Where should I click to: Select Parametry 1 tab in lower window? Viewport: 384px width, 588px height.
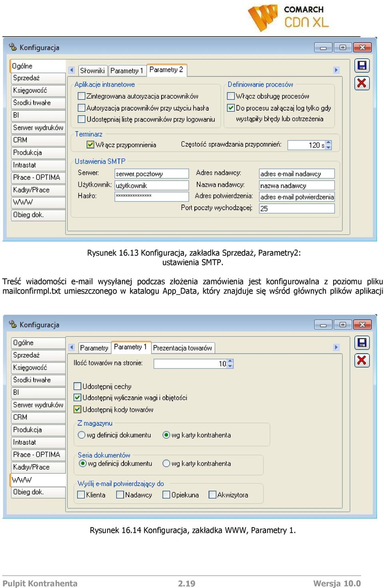click(x=130, y=347)
